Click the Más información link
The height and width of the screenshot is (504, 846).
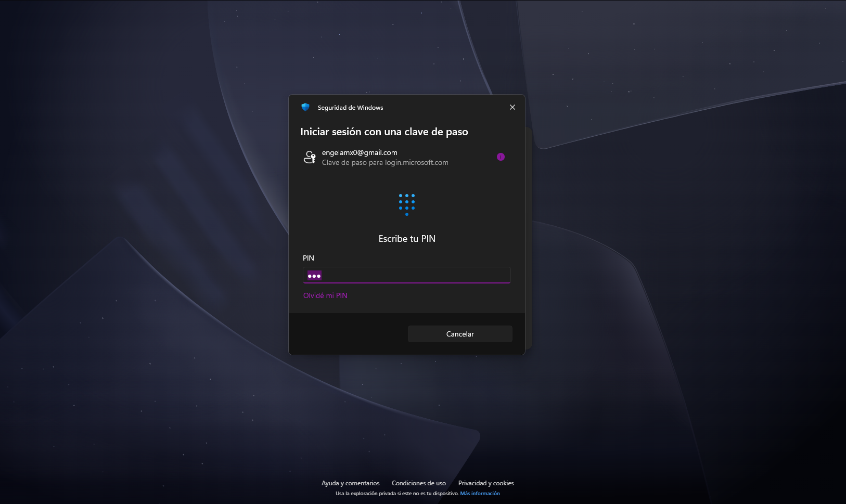pos(480,494)
